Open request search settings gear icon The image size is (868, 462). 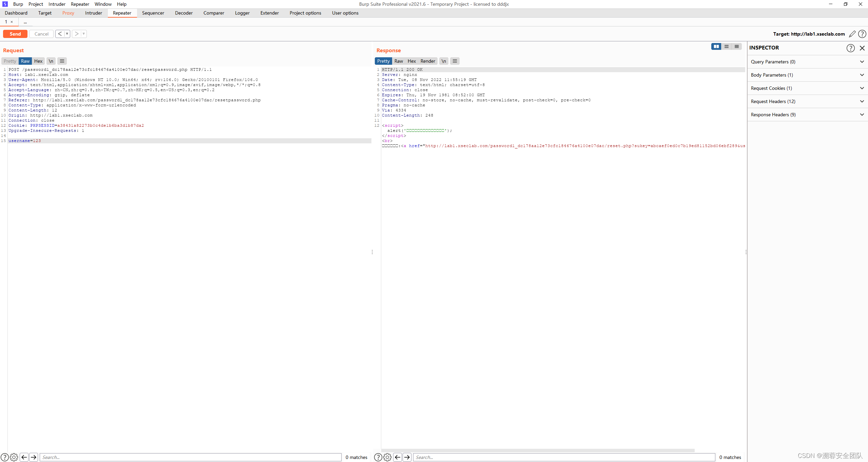[14, 457]
